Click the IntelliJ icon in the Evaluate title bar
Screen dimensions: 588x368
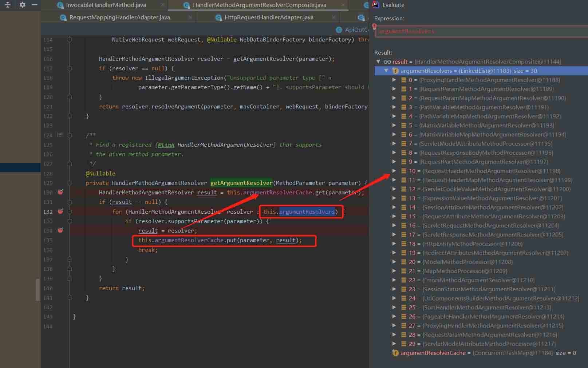(376, 5)
